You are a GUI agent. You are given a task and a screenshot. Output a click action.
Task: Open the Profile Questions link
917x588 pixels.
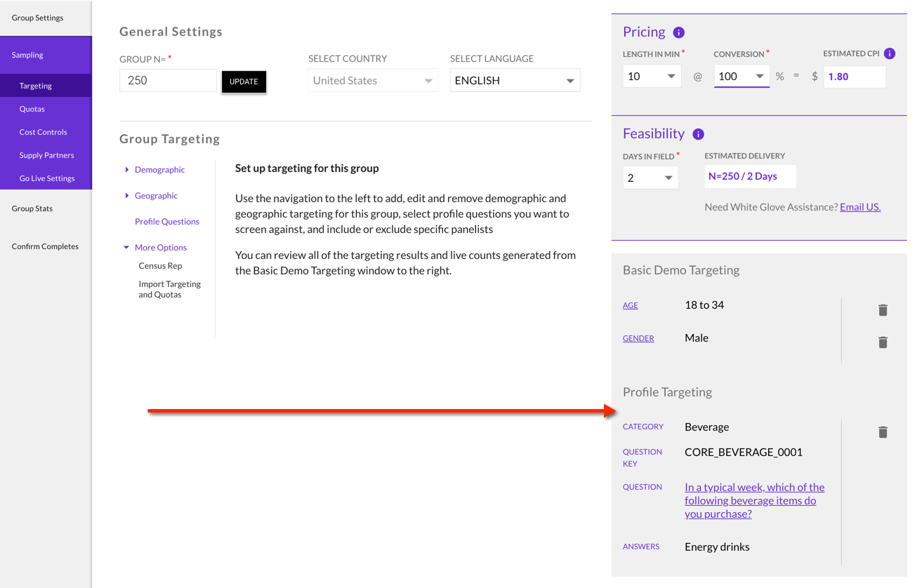[x=167, y=222]
